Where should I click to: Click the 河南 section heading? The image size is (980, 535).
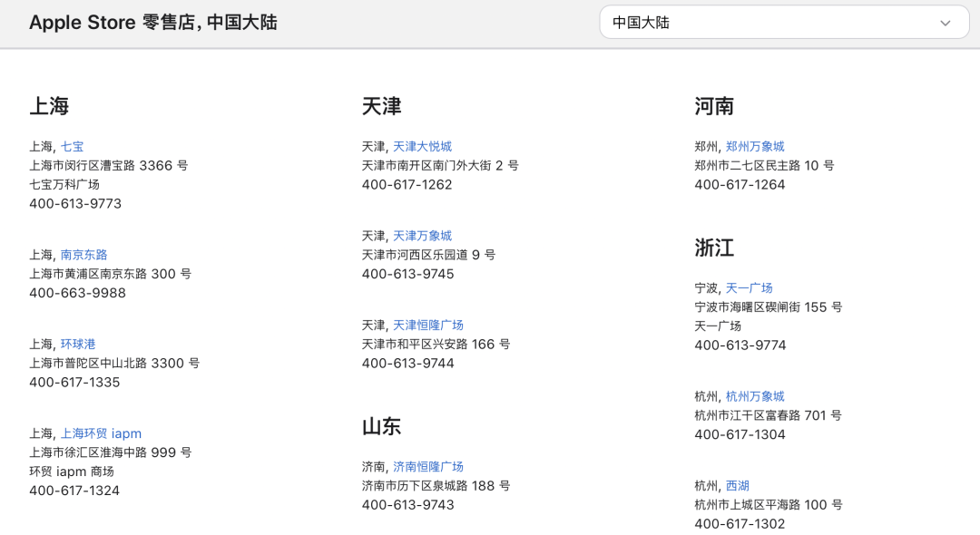pyautogui.click(x=714, y=106)
